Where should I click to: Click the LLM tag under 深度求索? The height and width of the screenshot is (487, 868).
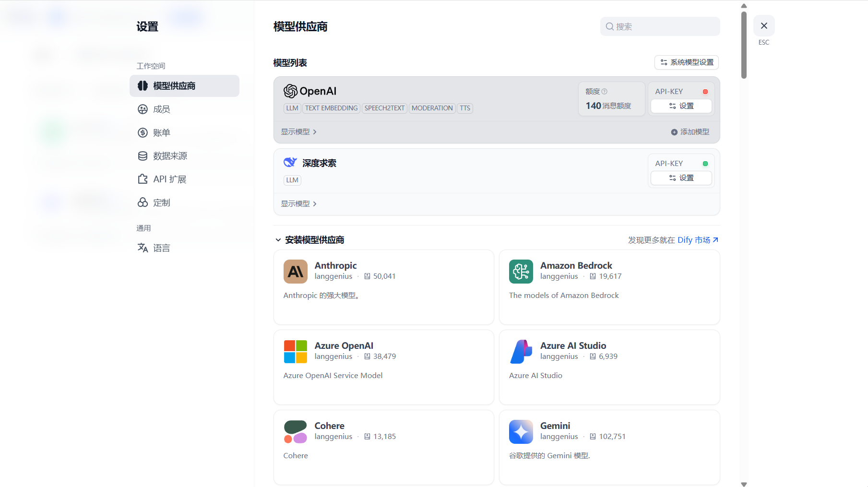tap(292, 180)
